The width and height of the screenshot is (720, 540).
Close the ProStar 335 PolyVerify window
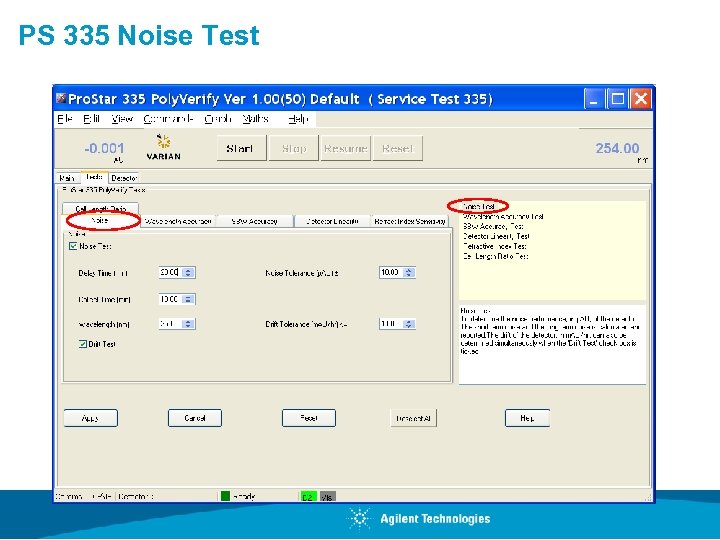click(641, 99)
